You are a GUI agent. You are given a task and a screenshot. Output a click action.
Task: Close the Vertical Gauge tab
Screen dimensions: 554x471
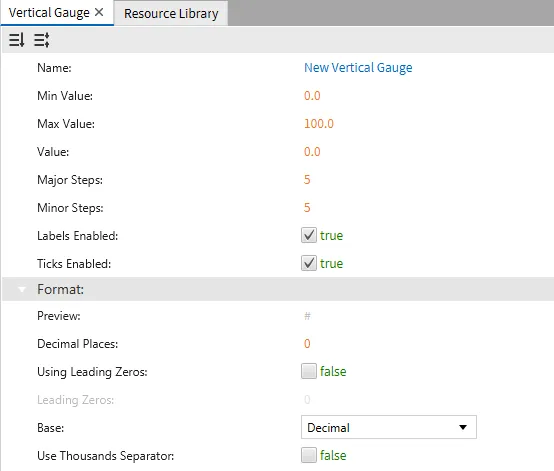99,12
